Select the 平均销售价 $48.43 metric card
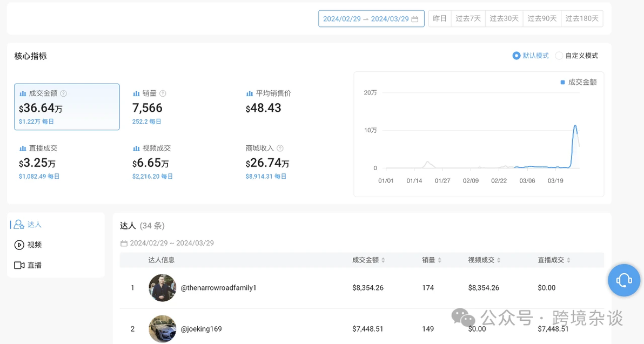This screenshot has height=344, width=644. [x=293, y=107]
